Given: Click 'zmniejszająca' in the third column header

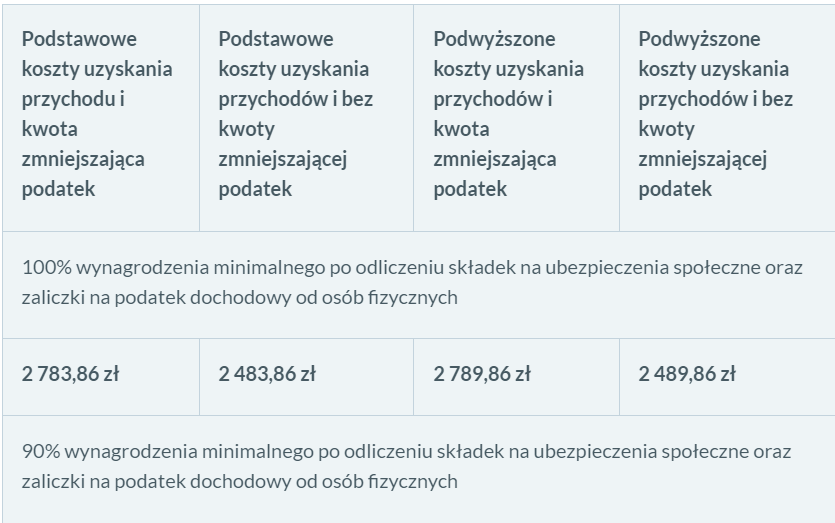Looking at the screenshot, I should [x=495, y=159].
